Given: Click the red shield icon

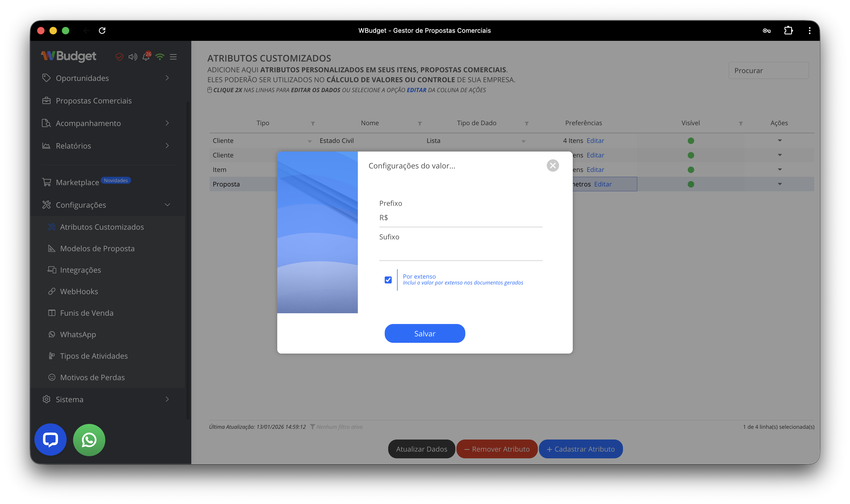Looking at the screenshot, I should (x=119, y=57).
